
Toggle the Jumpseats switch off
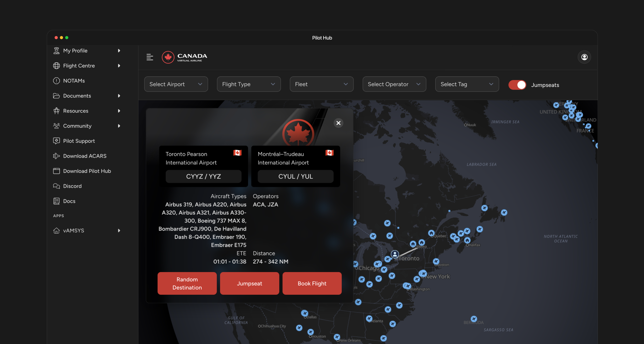pos(517,85)
